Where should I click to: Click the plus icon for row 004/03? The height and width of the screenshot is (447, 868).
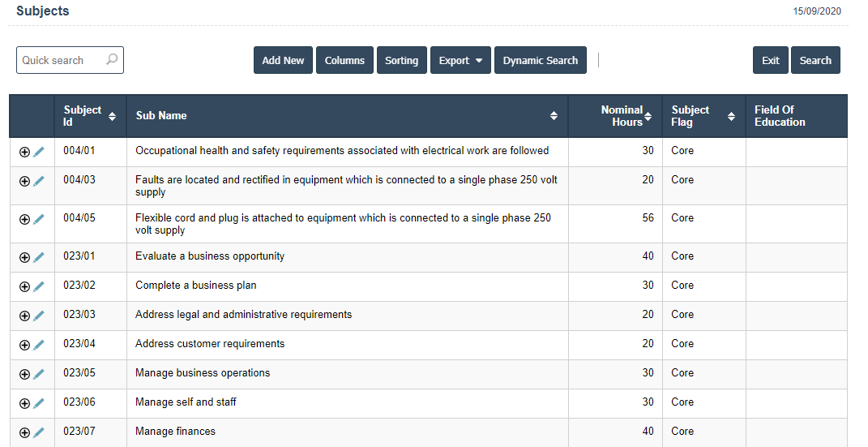24,181
